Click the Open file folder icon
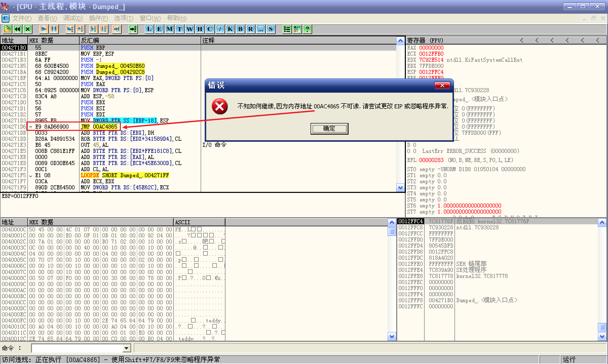The image size is (608, 364). click(x=7, y=29)
